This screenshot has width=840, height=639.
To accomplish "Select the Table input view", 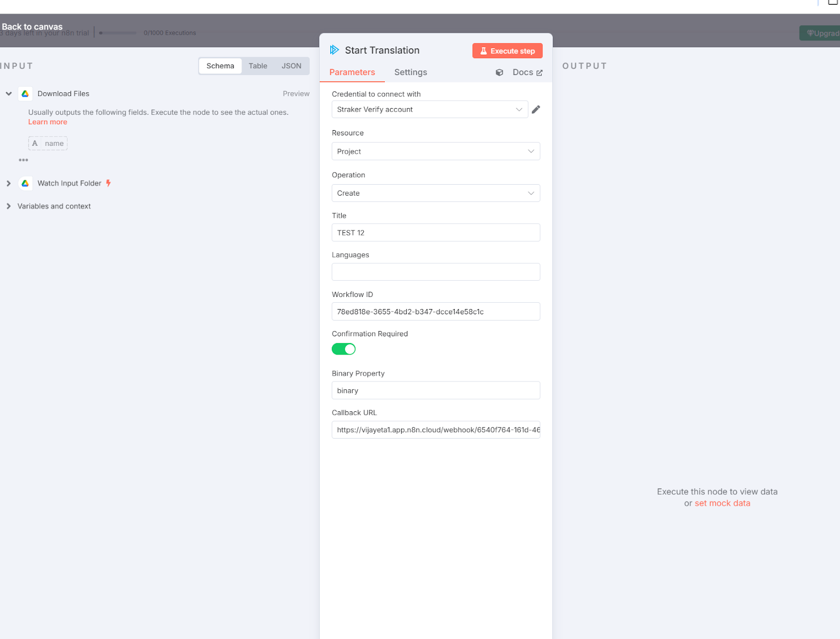I will coord(258,66).
